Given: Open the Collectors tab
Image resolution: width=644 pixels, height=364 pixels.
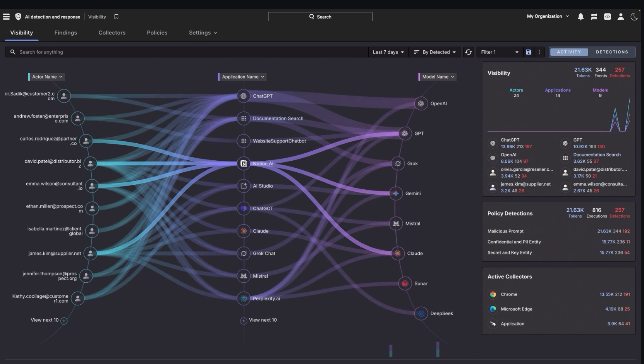Looking at the screenshot, I should pos(112,33).
